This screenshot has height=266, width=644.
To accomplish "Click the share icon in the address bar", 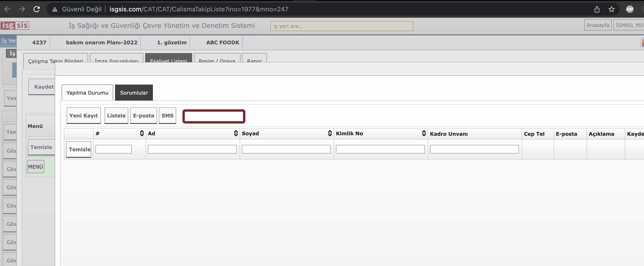I will click(x=597, y=9).
